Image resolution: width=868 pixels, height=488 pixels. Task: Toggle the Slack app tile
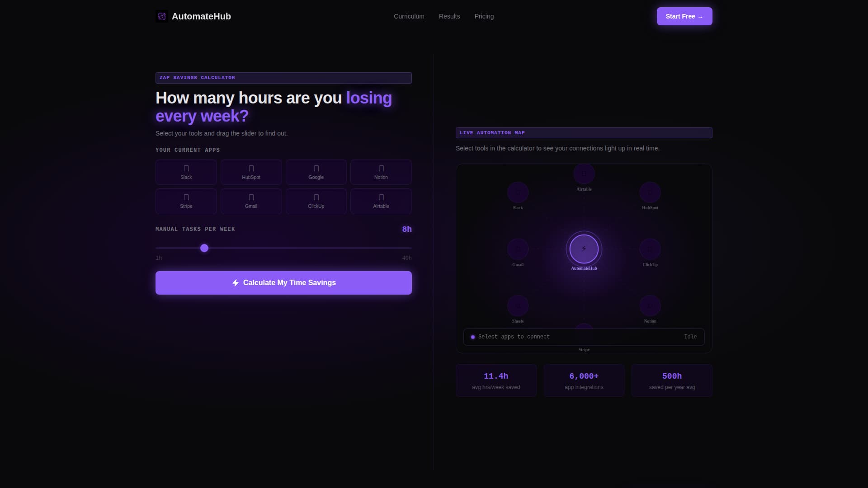tap(186, 172)
